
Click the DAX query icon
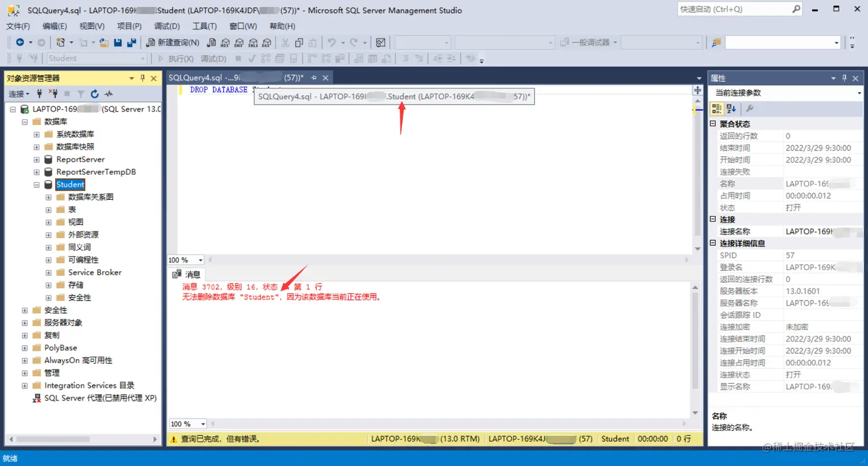267,43
